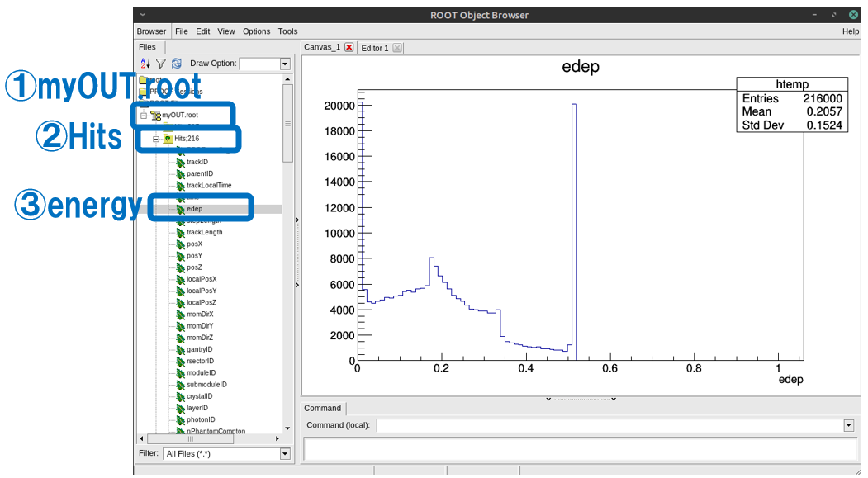The width and height of the screenshot is (868, 478).
Task: Close the Canvas_1 tab with red X
Action: pos(349,47)
